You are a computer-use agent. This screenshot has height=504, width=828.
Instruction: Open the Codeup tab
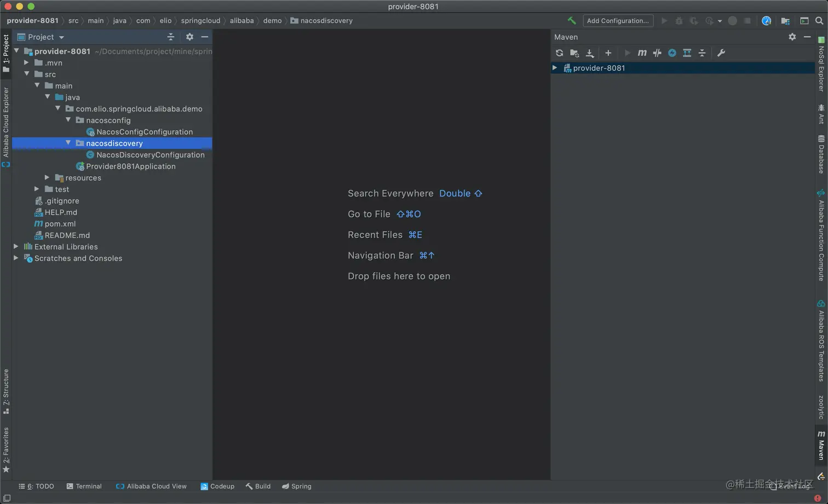click(217, 486)
